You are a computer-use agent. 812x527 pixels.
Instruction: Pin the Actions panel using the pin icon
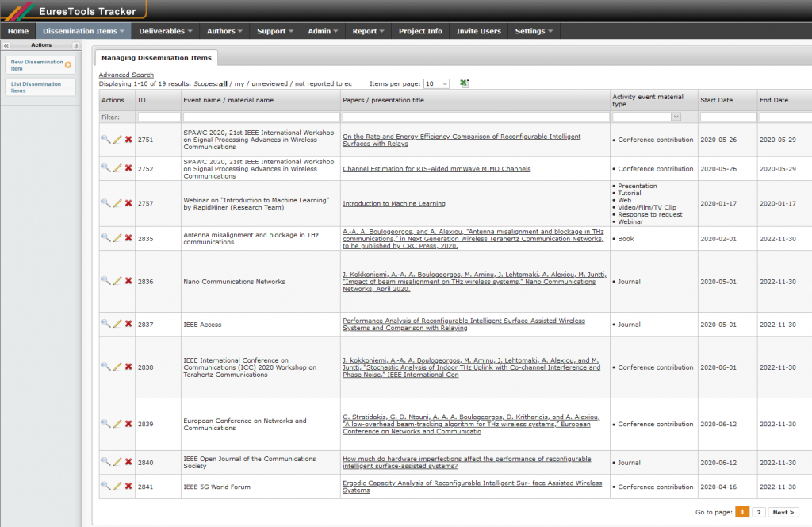77,45
